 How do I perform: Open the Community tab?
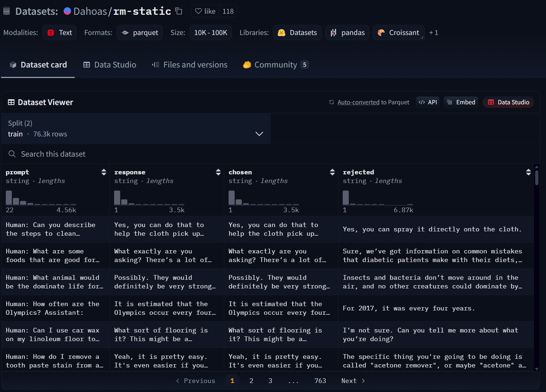click(x=276, y=65)
